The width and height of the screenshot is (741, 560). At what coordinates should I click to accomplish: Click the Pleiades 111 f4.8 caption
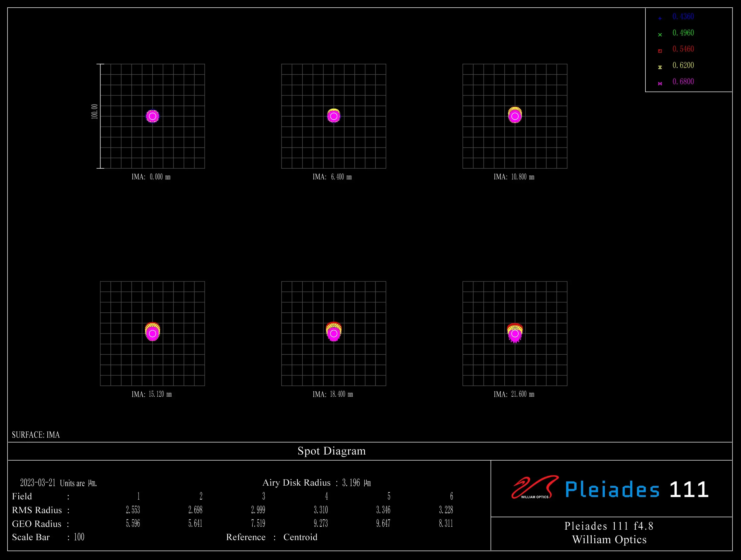click(x=609, y=526)
